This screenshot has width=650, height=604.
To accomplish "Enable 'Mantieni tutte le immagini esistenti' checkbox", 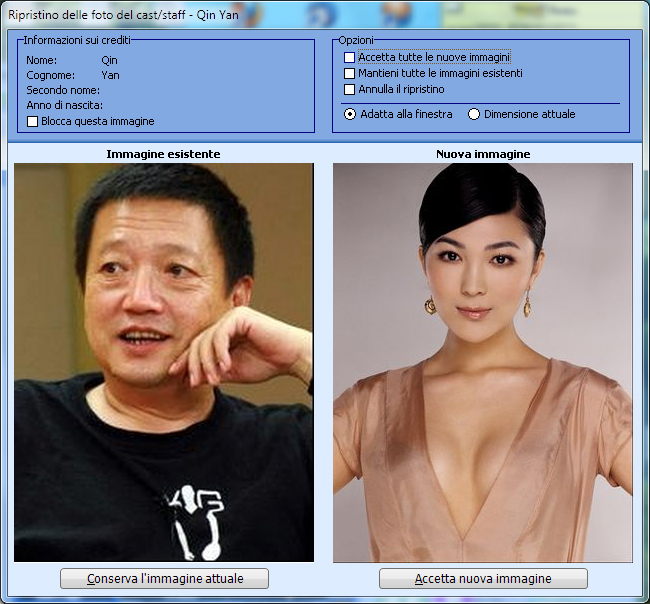I will point(349,73).
